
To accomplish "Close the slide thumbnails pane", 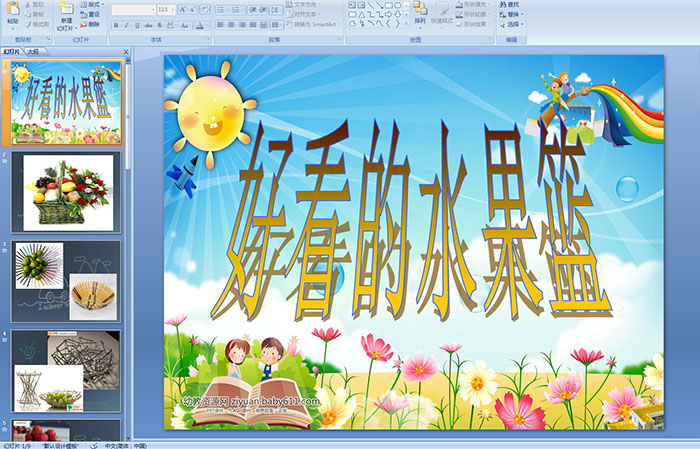I will [126, 52].
